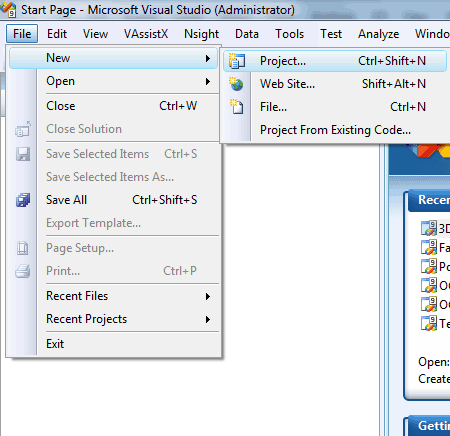
Task: Open the VAssistX menu
Action: (146, 34)
